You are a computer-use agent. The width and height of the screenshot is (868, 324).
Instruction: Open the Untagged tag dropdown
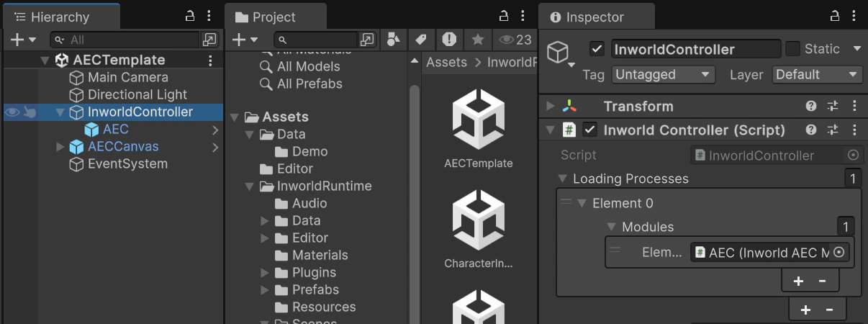663,74
